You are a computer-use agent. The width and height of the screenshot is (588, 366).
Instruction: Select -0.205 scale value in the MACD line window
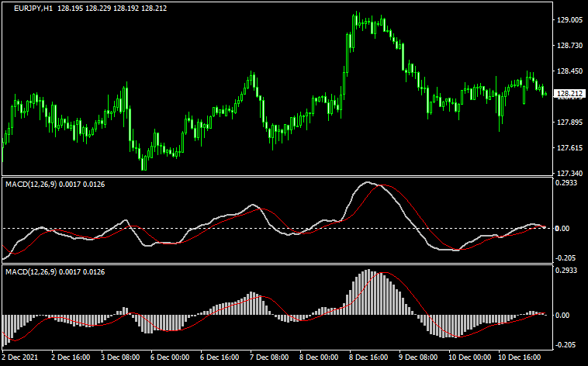click(566, 257)
